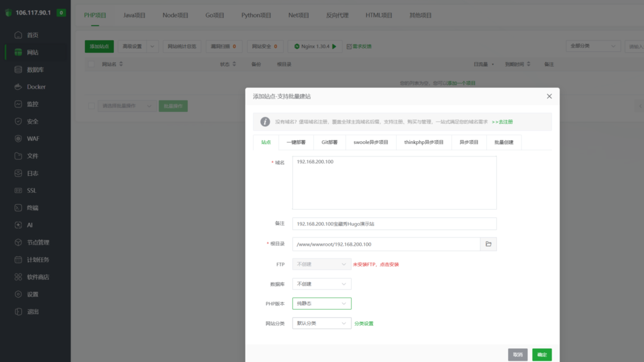Open the 终端 terminal icon
Screen dimensions: 644x362
tap(18, 207)
